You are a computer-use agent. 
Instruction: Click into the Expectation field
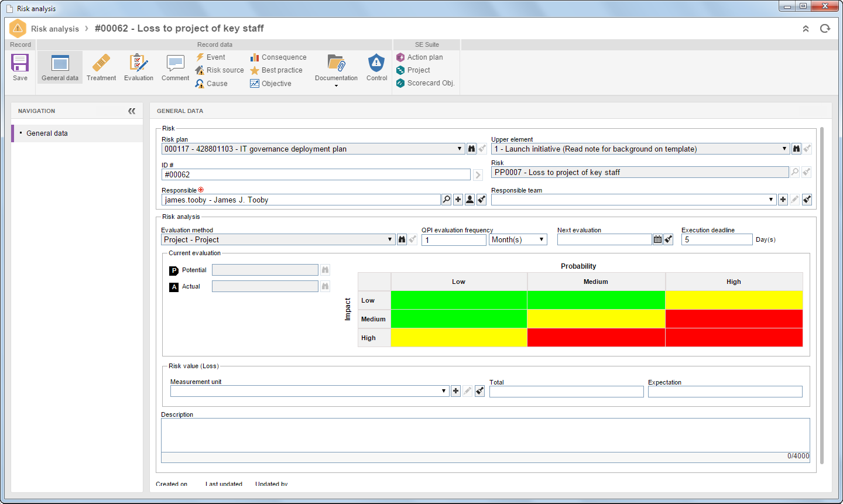click(725, 392)
